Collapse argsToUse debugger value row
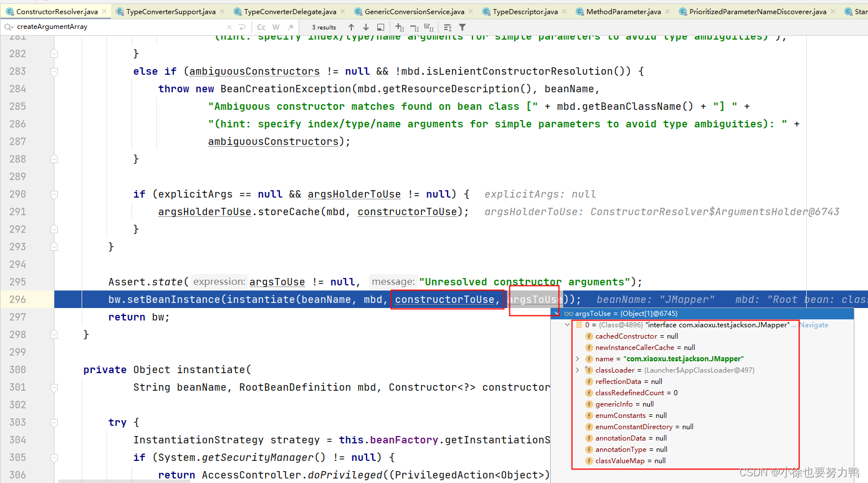 [x=557, y=314]
